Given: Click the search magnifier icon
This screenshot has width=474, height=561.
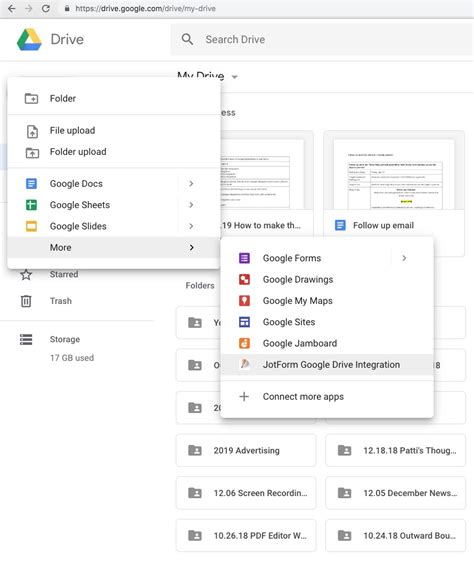Looking at the screenshot, I should pyautogui.click(x=187, y=39).
